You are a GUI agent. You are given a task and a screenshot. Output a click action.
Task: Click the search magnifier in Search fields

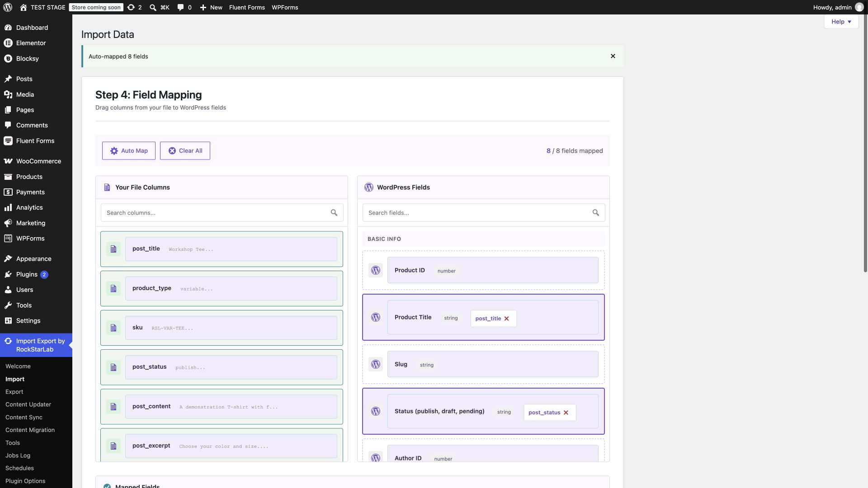(x=596, y=213)
